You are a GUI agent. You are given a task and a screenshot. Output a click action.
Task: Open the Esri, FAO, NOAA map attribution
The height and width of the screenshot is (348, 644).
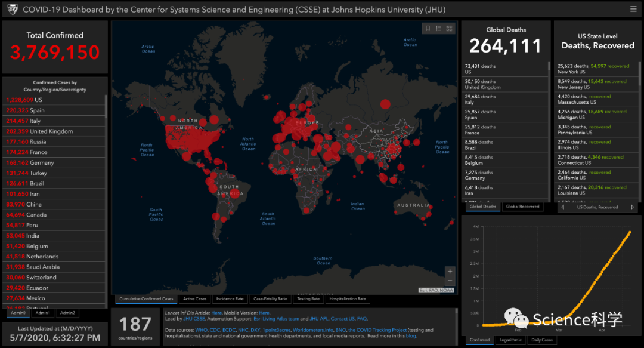[x=436, y=291]
